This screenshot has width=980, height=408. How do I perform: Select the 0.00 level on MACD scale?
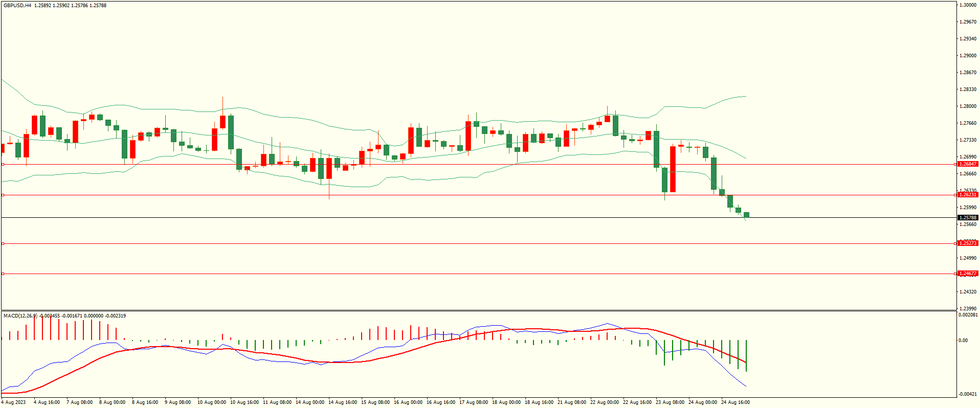963,341
